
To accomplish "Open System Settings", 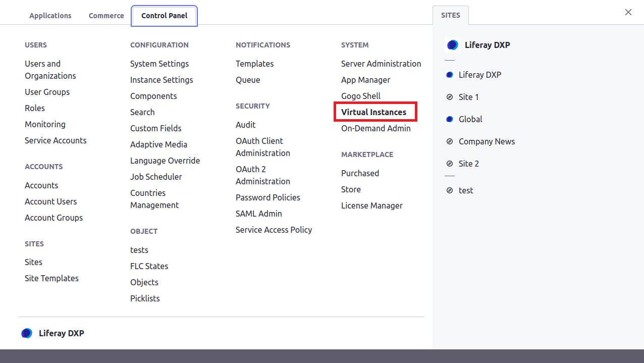I will (x=159, y=64).
